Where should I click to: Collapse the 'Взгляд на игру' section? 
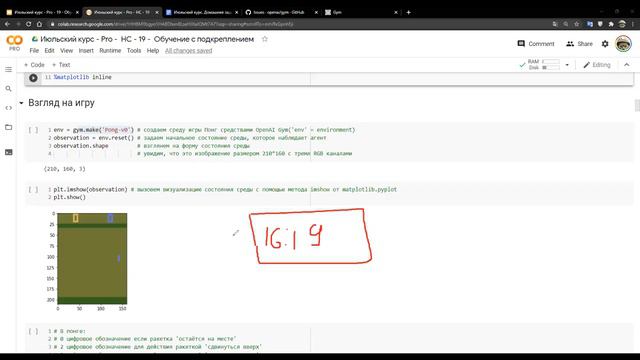tap(21, 103)
